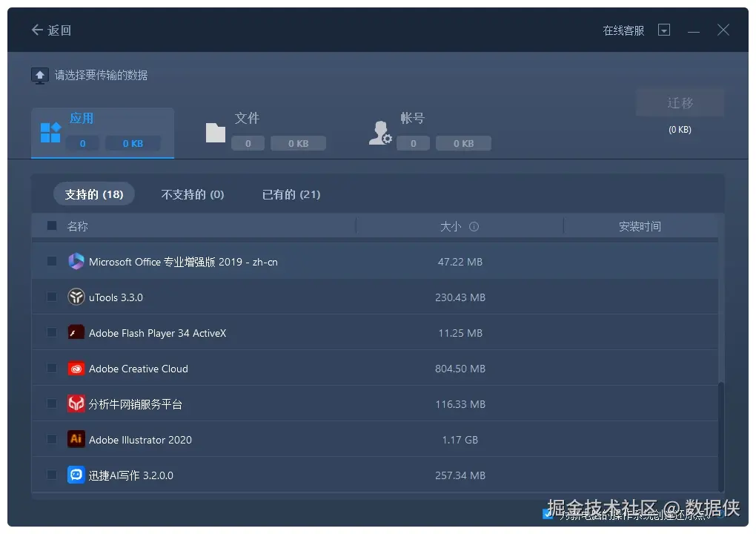
Task: Switch to 不支持的 (0) tab
Action: click(x=193, y=194)
